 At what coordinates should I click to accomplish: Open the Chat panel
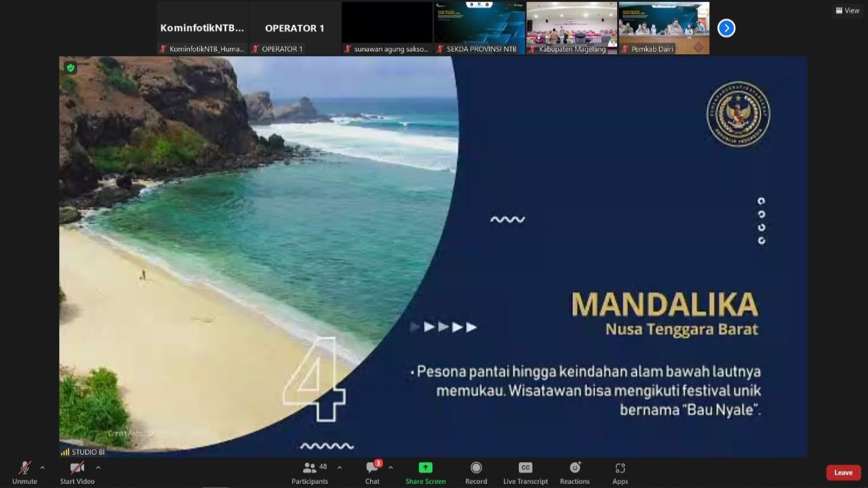click(x=372, y=472)
